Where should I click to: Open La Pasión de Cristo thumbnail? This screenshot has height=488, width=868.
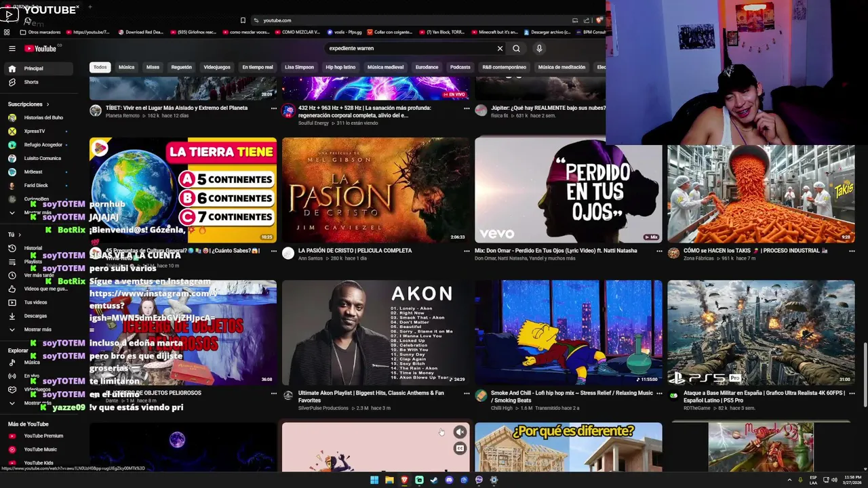(x=376, y=190)
